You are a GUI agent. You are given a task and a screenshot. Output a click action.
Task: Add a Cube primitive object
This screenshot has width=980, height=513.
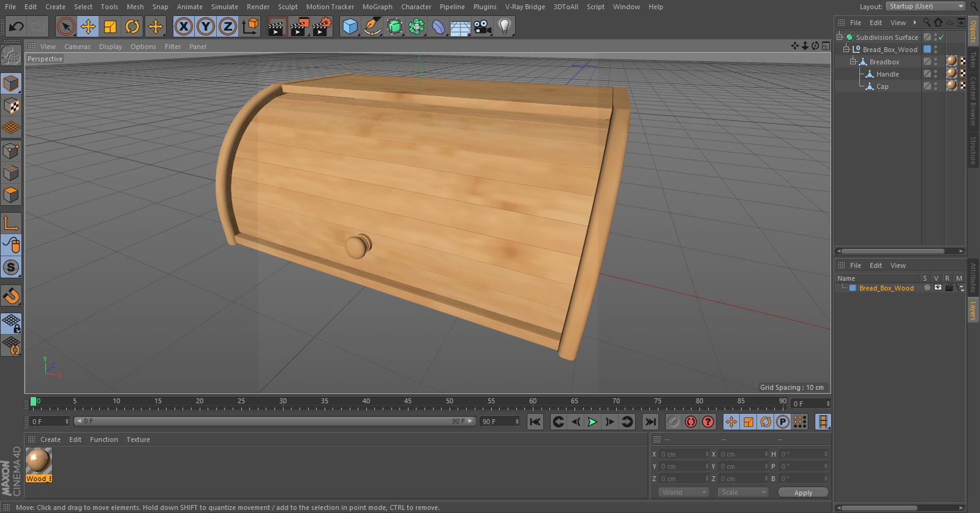(x=350, y=26)
